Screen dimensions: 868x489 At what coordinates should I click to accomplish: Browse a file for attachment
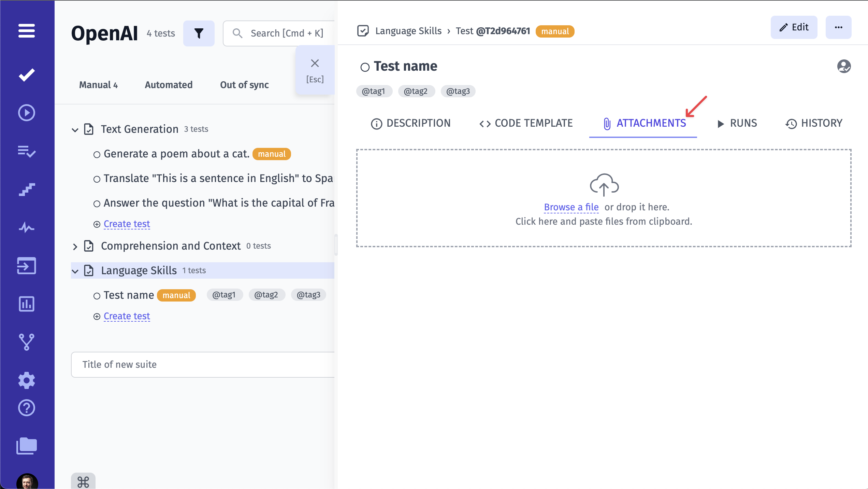[571, 207]
